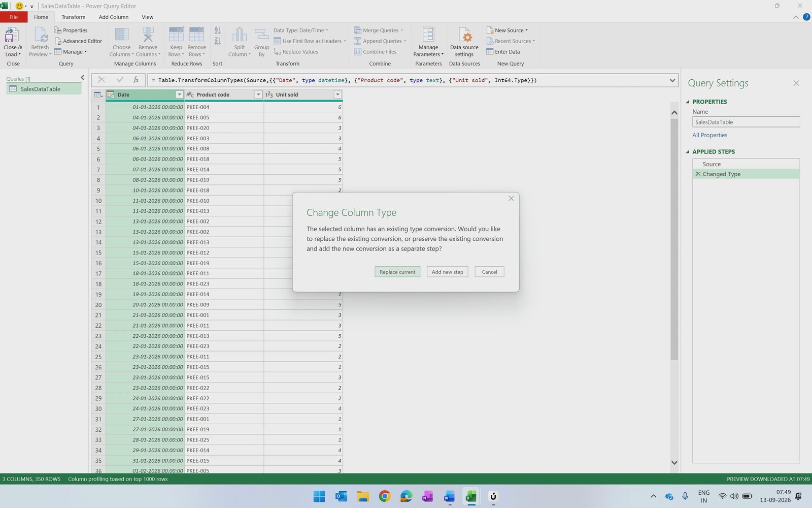Click the Date column type icon

tap(111, 94)
